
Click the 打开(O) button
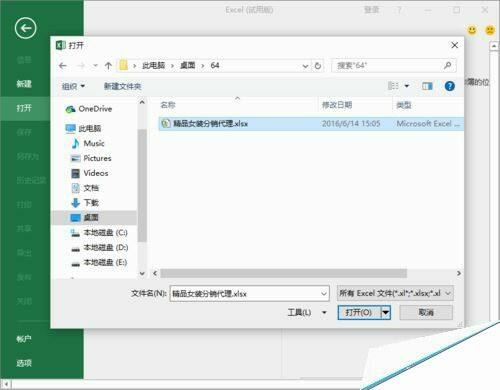coord(359,313)
